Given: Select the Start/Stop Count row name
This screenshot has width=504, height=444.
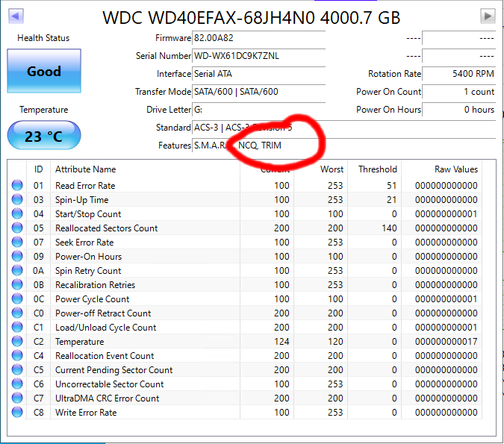Looking at the screenshot, I should click(x=88, y=214).
